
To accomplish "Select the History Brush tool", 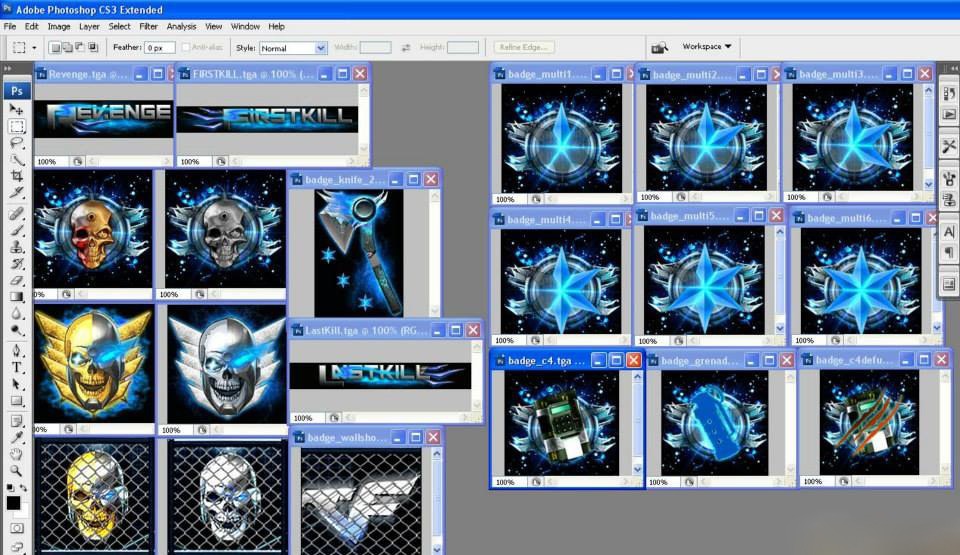I will (x=17, y=263).
